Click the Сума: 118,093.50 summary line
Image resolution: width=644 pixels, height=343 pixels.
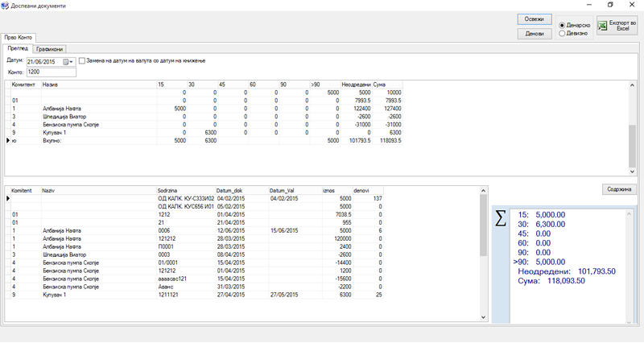(551, 281)
